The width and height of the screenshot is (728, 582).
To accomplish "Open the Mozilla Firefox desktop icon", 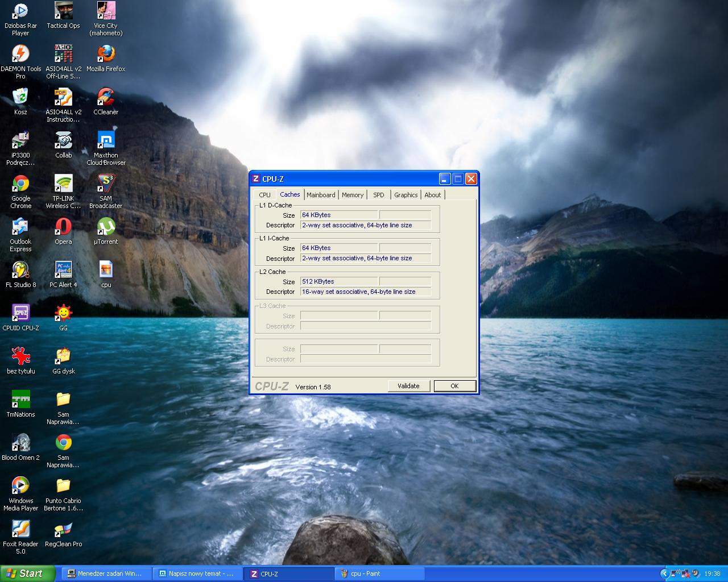I will point(106,55).
